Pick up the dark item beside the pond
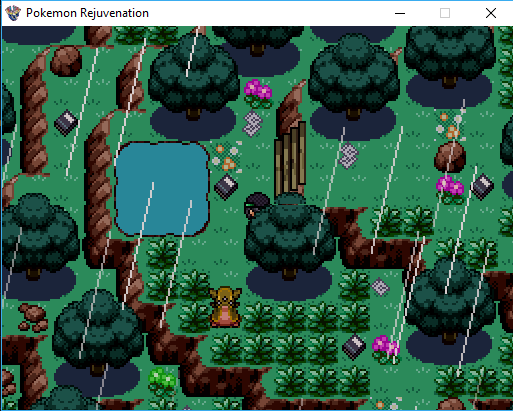Viewport: 513px width, 411px height. coord(226,187)
